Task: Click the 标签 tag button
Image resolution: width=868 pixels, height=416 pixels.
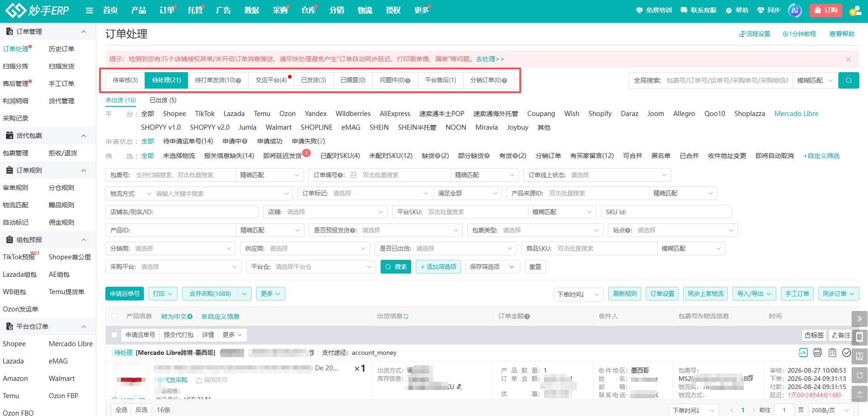Action: (814, 335)
